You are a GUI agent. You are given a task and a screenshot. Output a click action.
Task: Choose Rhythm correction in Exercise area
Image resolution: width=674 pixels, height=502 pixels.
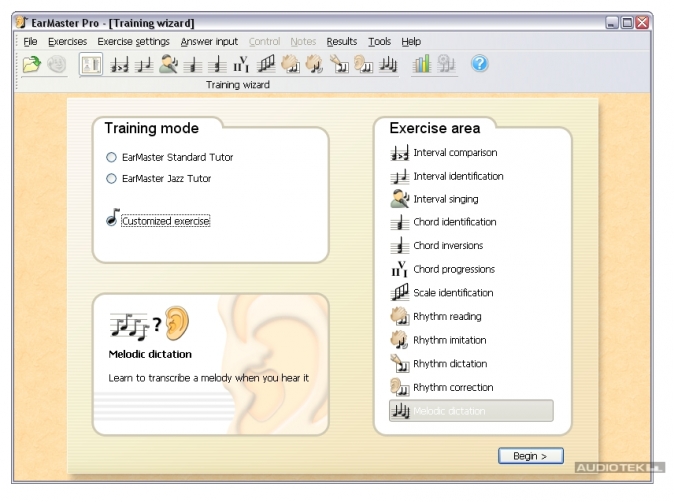click(441, 387)
